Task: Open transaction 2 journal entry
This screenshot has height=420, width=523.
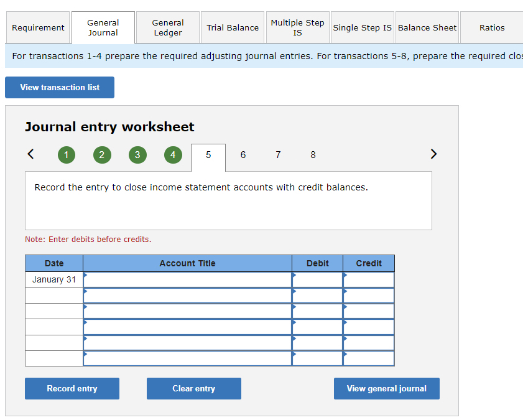Action: point(102,155)
